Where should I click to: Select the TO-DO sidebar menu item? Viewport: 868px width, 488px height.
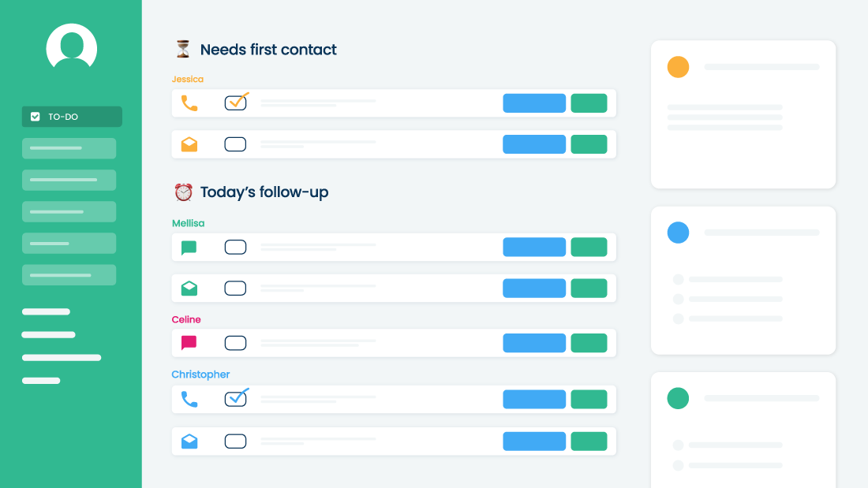pos(72,117)
